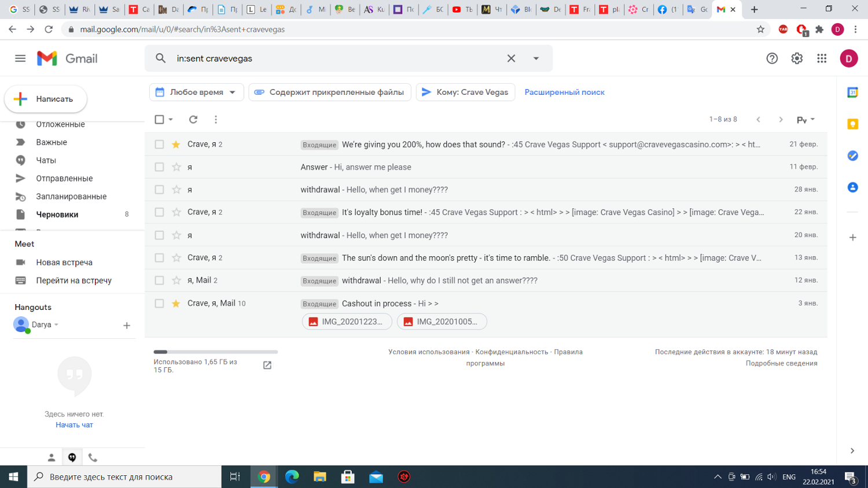Click into the Gmail search field
The image size is (868, 488).
point(336,58)
